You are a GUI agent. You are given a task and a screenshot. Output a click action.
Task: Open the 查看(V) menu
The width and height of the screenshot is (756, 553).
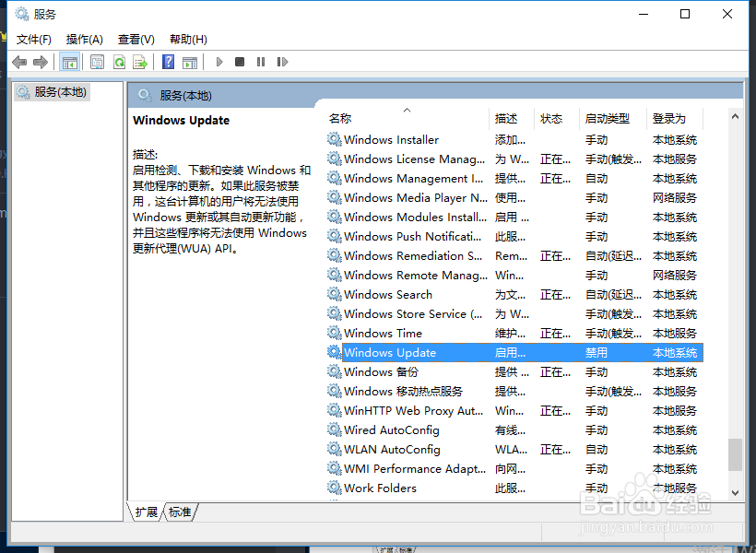(x=136, y=39)
